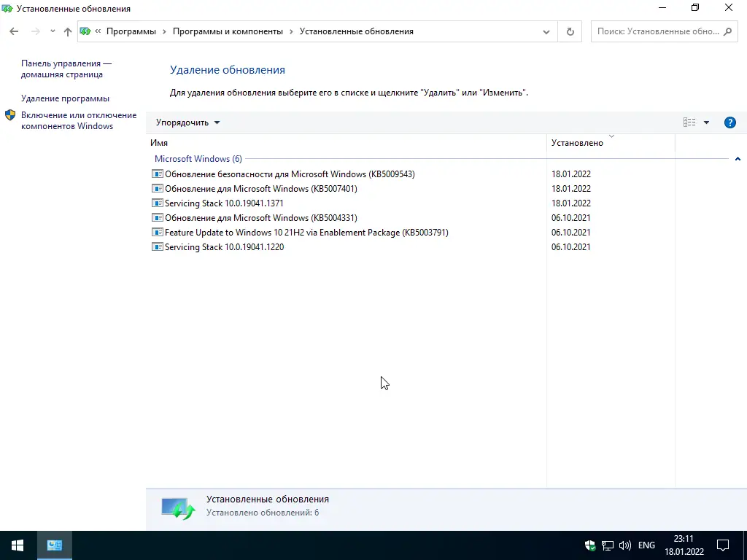Screen dimensions: 747x560
Task: Click the icon of KB5004331 update
Action: [158, 217]
